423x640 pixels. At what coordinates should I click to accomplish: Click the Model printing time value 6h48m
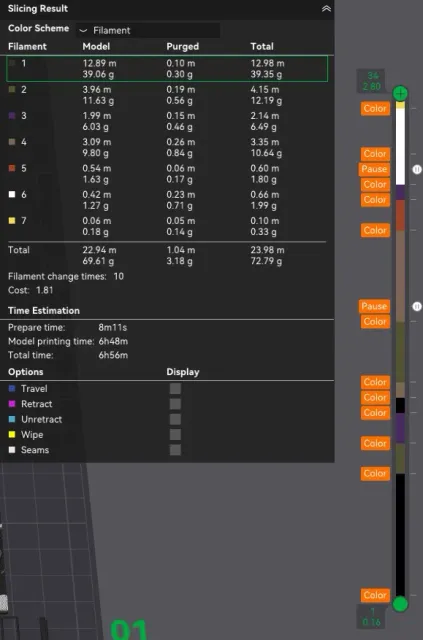[x=113, y=341]
